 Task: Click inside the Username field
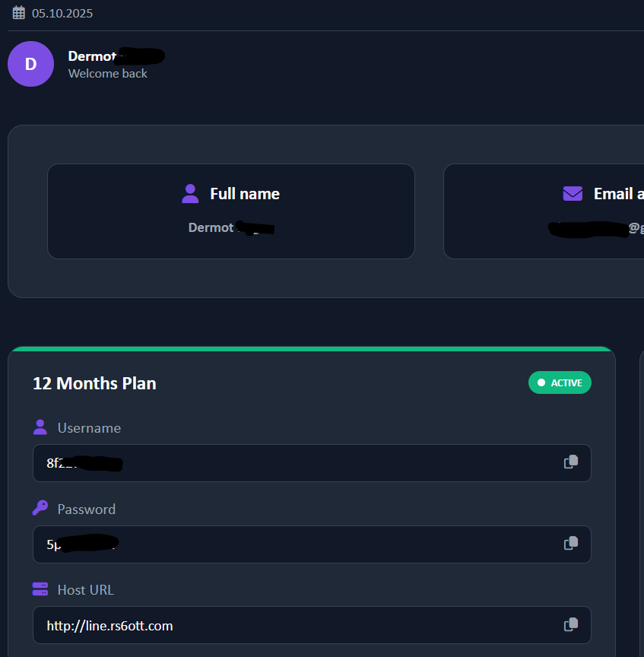(304, 463)
